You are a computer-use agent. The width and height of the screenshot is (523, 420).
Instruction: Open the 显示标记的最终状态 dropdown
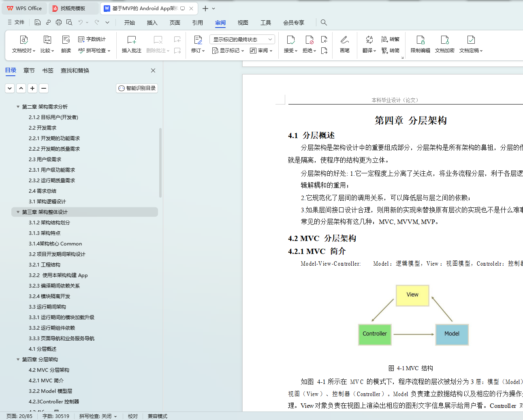pyautogui.click(x=242, y=39)
